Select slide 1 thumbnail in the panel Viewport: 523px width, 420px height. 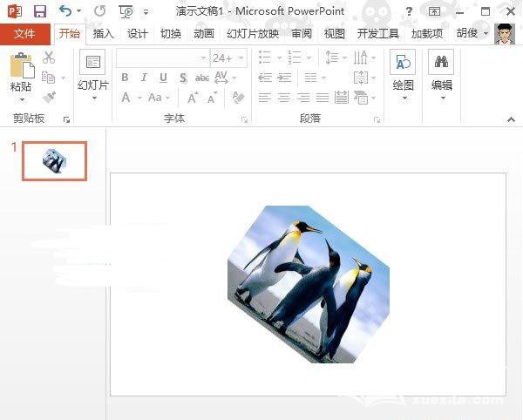coord(54,160)
